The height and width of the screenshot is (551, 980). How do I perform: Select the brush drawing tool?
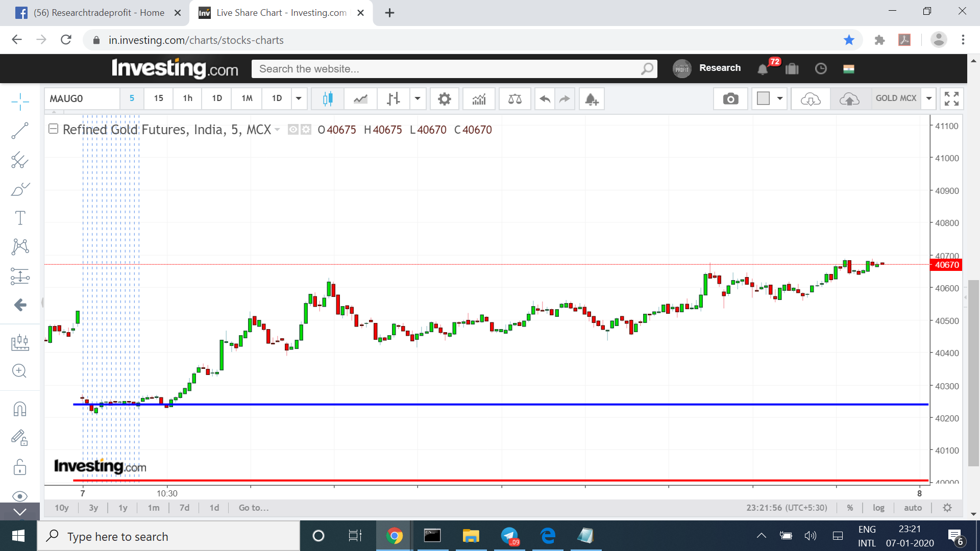pyautogui.click(x=20, y=189)
